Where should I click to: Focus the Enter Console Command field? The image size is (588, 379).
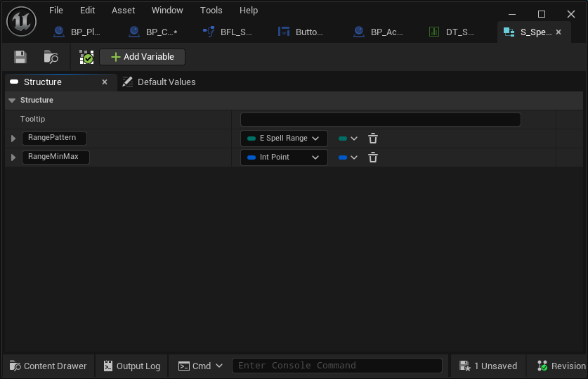[337, 366]
